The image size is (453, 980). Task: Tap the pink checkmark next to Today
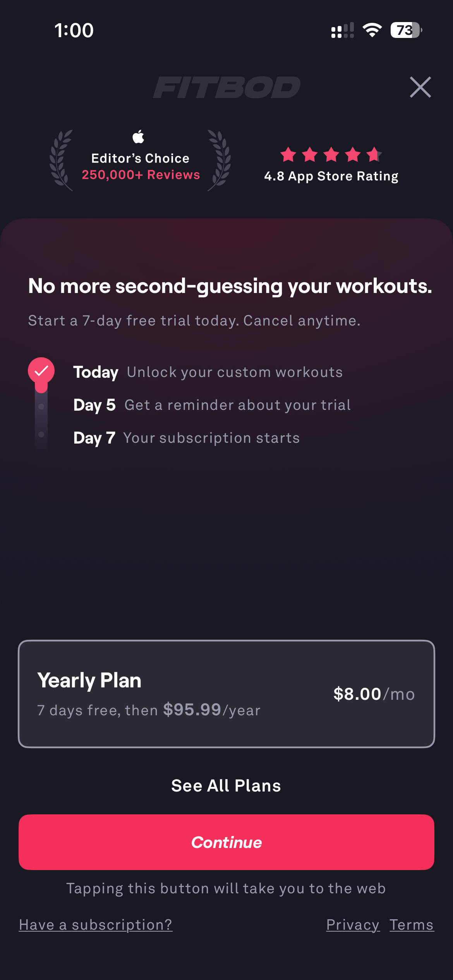pyautogui.click(x=41, y=371)
